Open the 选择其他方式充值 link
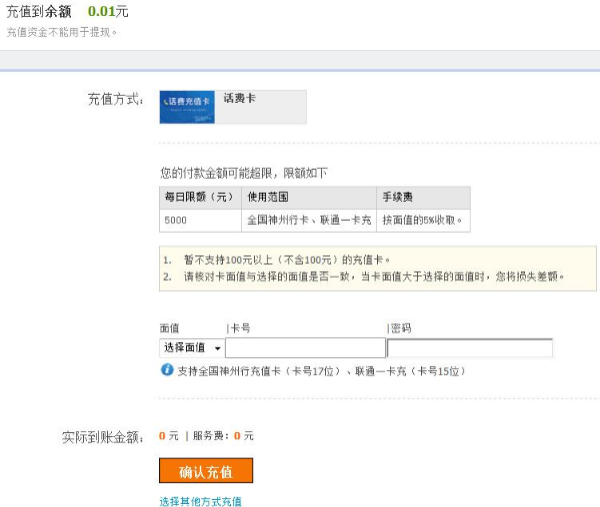Viewport: 600px width, 507px height. point(200,501)
